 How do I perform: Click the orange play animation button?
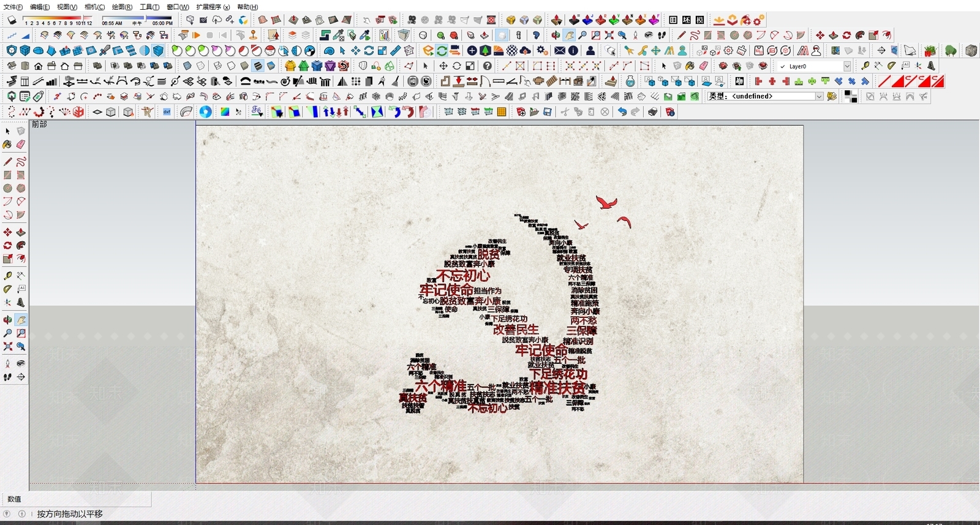pos(196,35)
